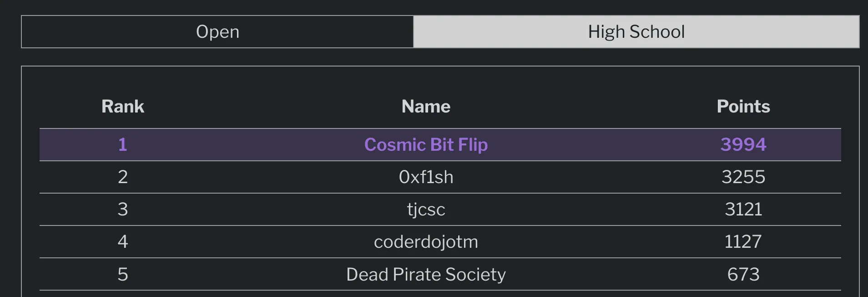Click the rank 5 cell
The width and height of the screenshot is (868, 297).
122,274
